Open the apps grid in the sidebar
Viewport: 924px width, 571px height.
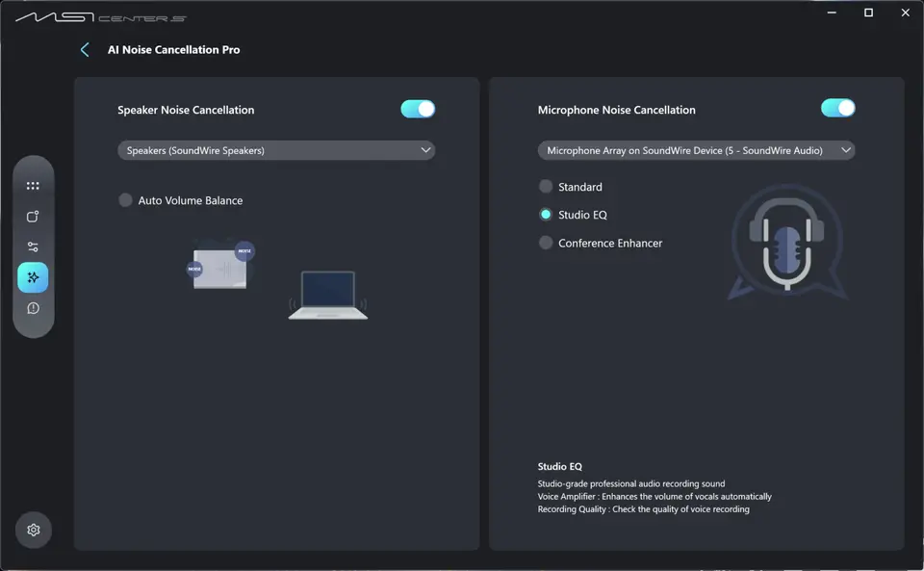[x=33, y=186]
